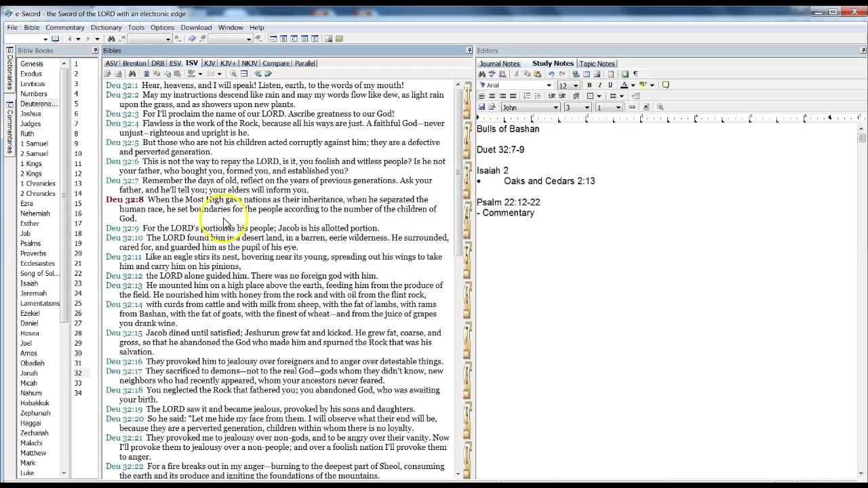868x488 pixels.
Task: Print icon in the Bibles toolbar
Action: (x=118, y=74)
